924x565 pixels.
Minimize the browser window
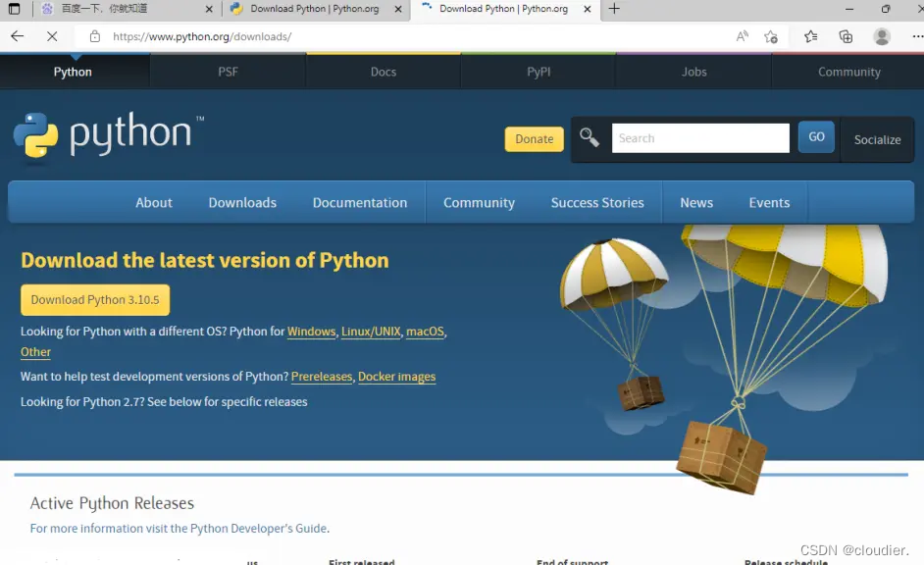(x=849, y=9)
